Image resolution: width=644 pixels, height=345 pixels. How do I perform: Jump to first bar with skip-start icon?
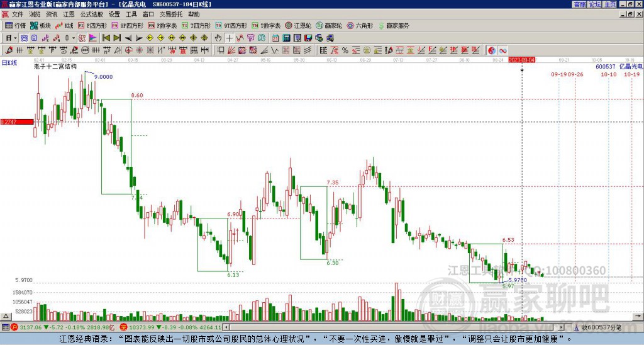coord(106,38)
